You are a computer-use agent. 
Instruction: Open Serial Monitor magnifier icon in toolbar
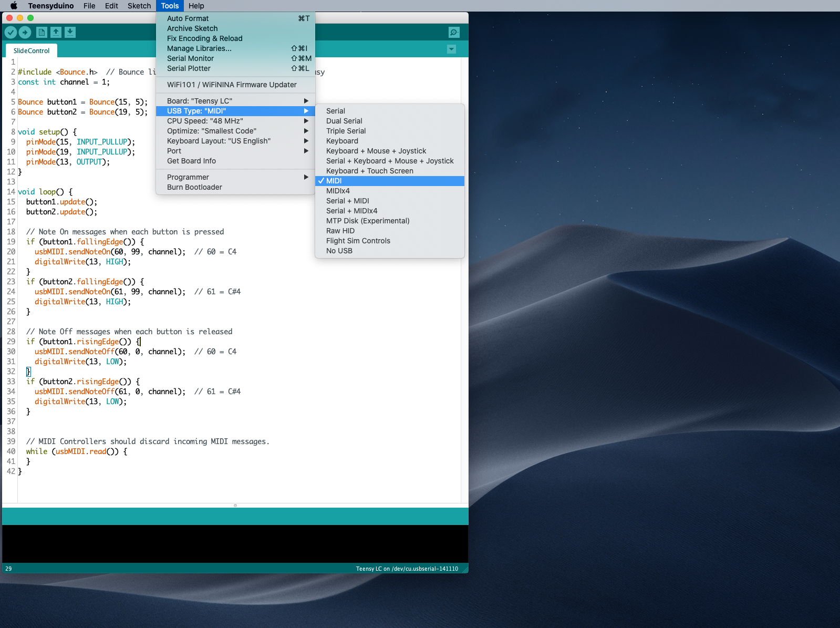[x=454, y=33]
